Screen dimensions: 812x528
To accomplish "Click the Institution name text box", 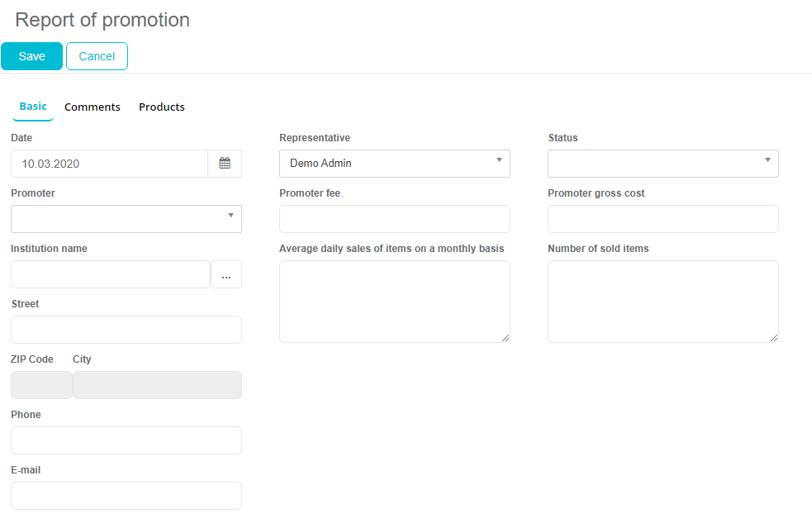I will 111,274.
